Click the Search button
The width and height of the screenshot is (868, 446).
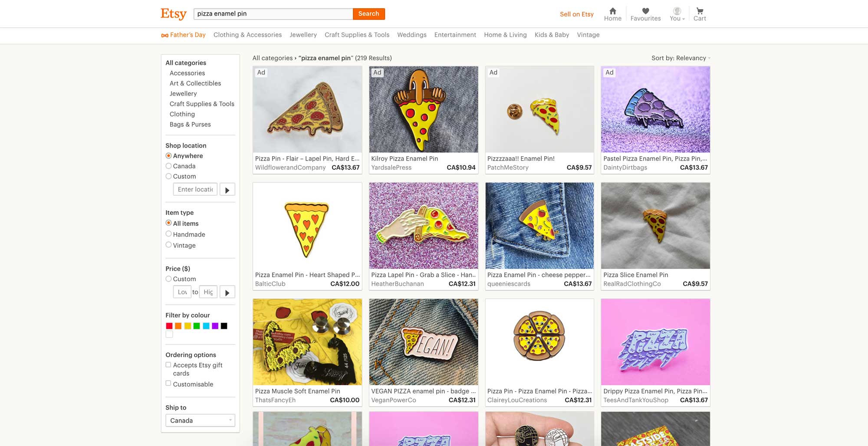(x=368, y=14)
